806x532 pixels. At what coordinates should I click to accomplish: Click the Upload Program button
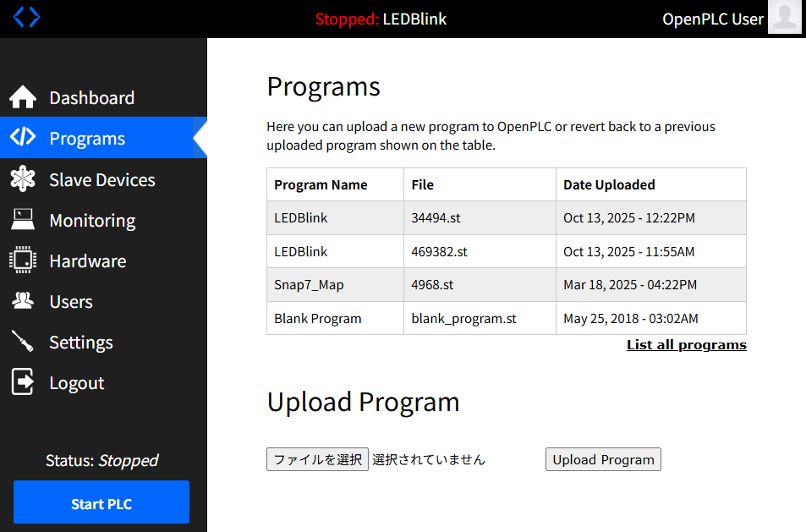coord(603,460)
